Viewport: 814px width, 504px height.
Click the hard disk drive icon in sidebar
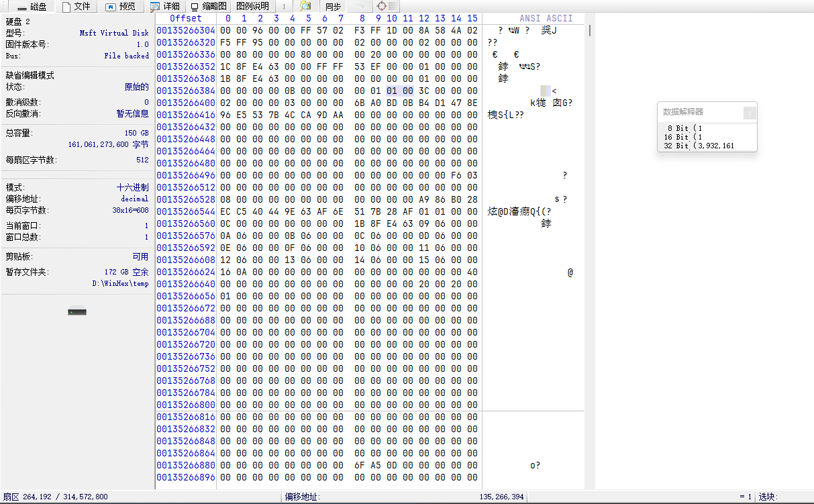click(77, 311)
